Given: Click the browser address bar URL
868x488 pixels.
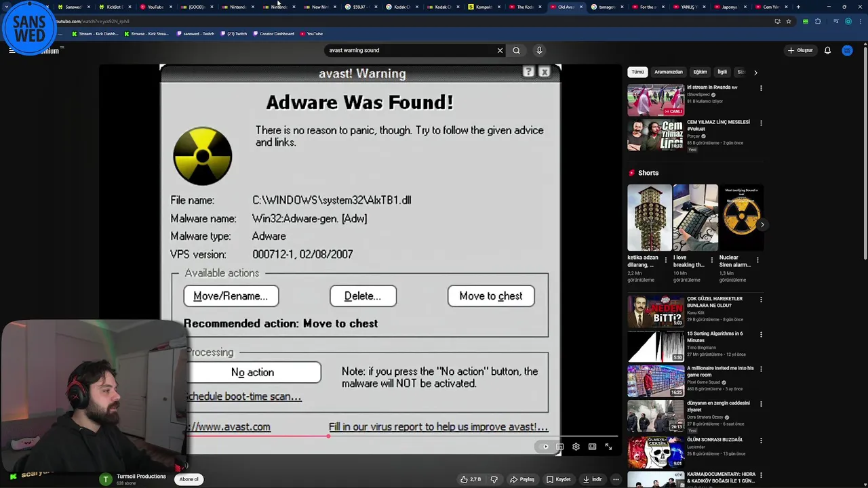Looking at the screenshot, I should click(x=92, y=21).
